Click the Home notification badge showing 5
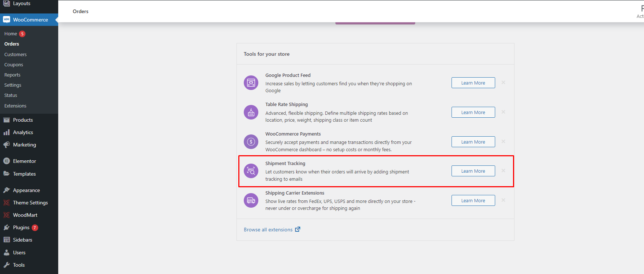 (x=22, y=34)
